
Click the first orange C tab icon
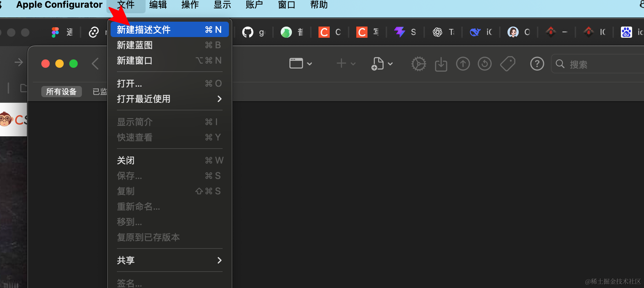(324, 33)
